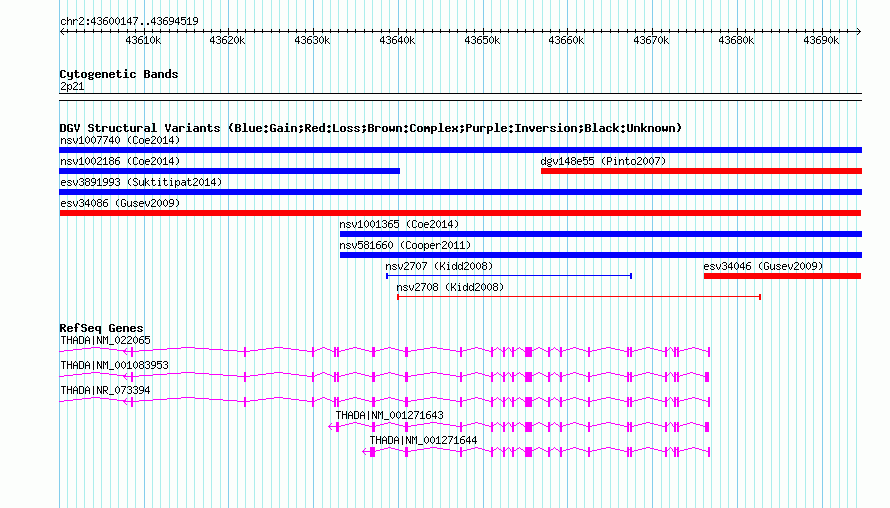
Task: Open variant label nsv1002186 (Coe2014)
Action: [x=120, y=161]
